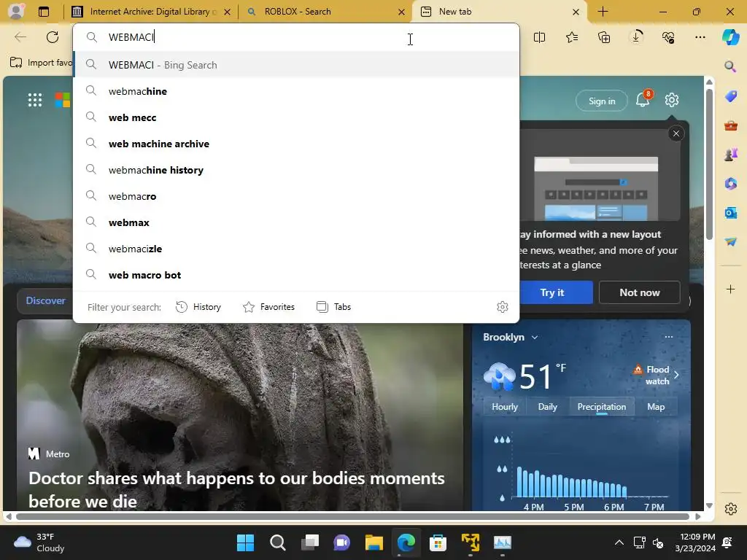Open sidebar Microsoft 365 icon
747x560 pixels.
(730, 183)
